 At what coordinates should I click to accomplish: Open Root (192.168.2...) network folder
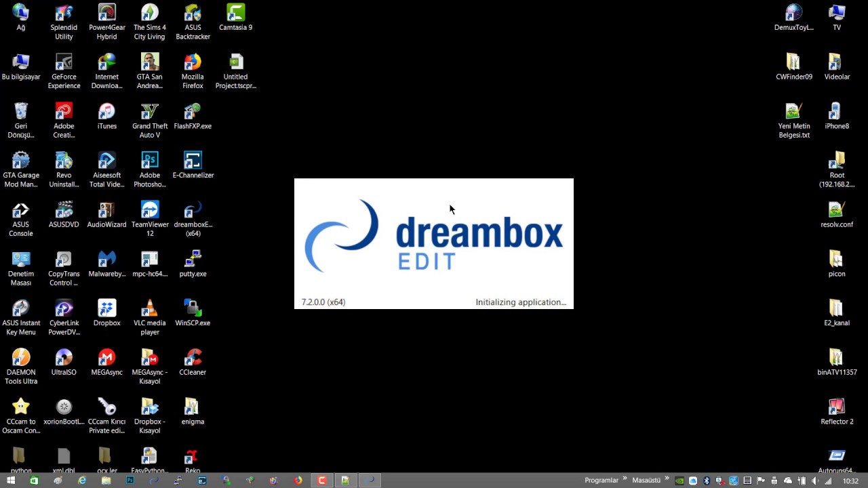(x=837, y=169)
